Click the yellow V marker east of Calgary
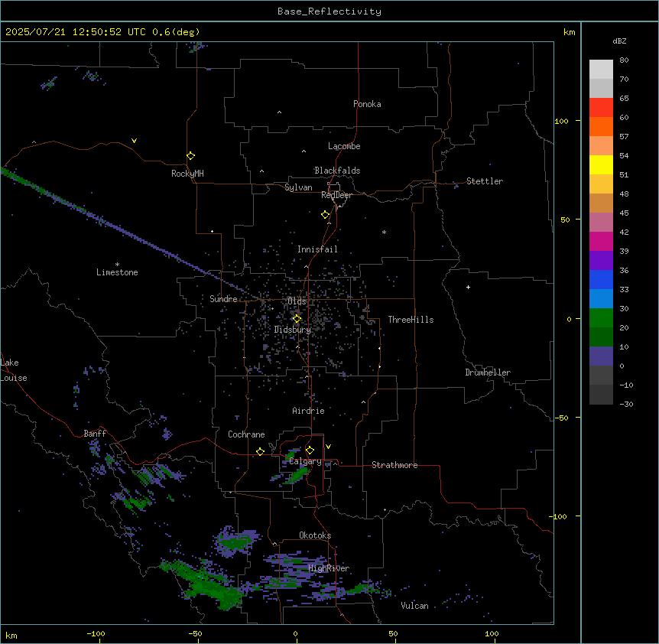659x644 pixels. click(328, 447)
